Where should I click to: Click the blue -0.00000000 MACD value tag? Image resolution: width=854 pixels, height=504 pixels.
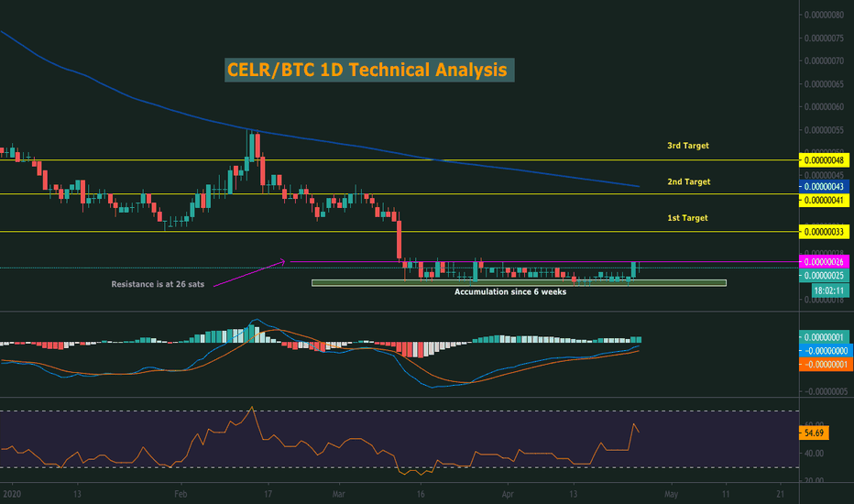click(826, 351)
